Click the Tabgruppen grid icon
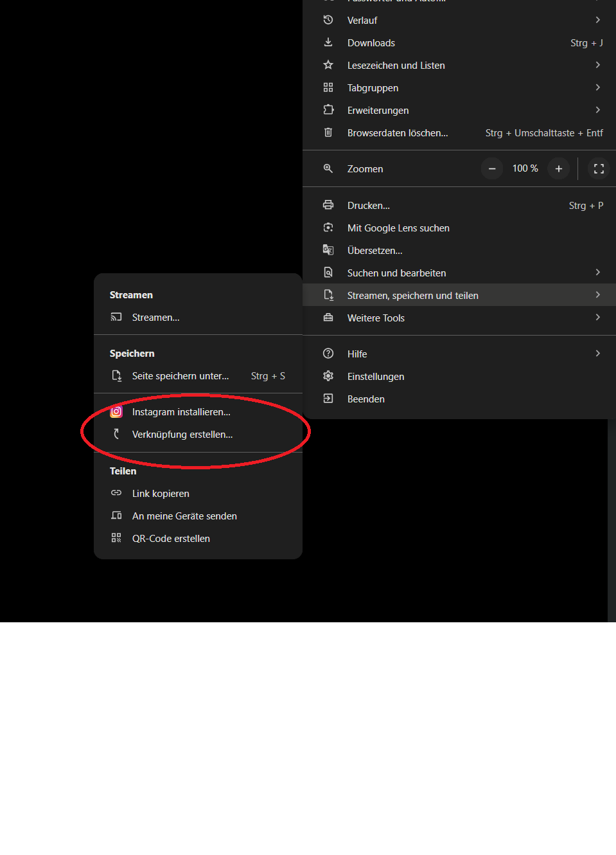 (328, 87)
